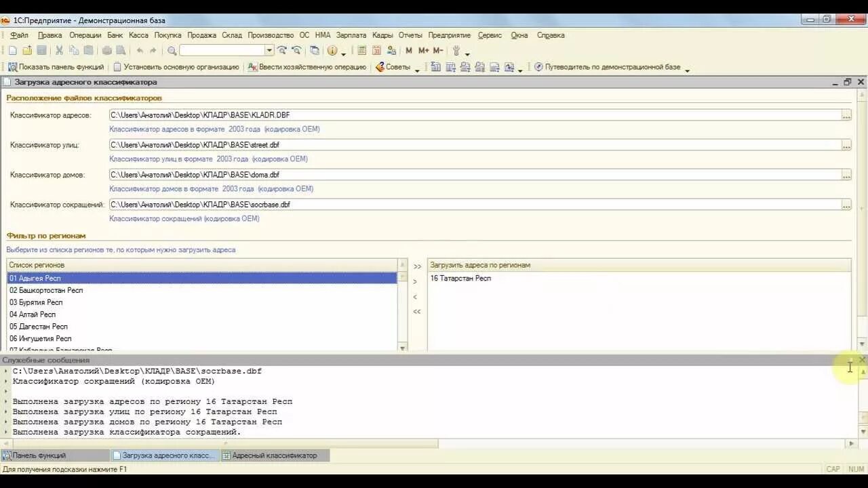The width and height of the screenshot is (868, 488).
Task: Click the street.dbf path input field
Action: [475, 145]
